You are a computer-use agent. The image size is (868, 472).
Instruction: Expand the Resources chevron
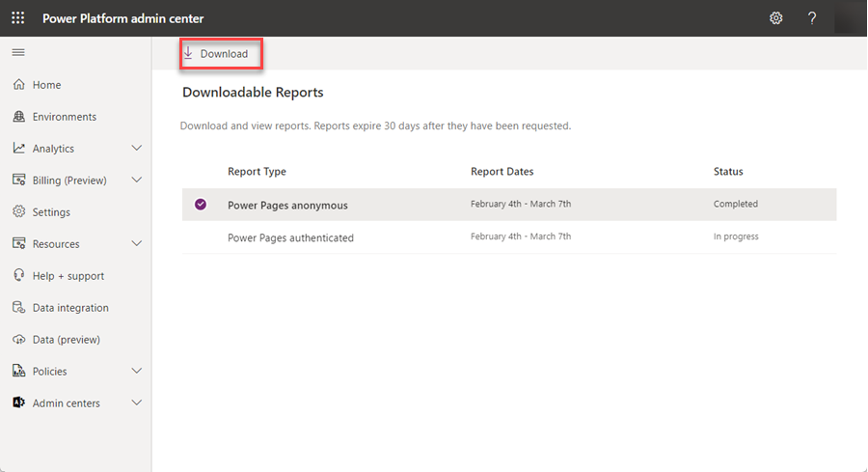pyautogui.click(x=136, y=244)
